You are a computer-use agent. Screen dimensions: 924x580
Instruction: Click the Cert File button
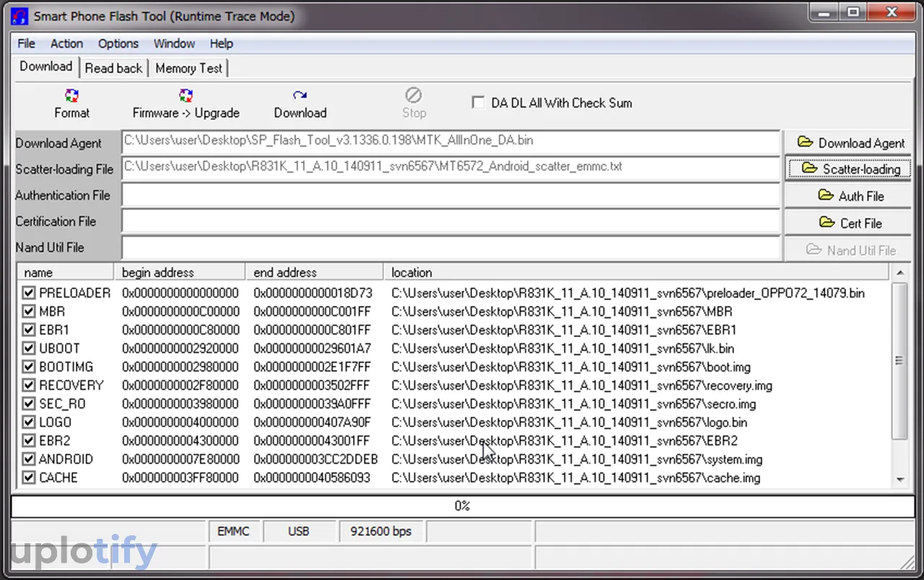pyautogui.click(x=847, y=223)
